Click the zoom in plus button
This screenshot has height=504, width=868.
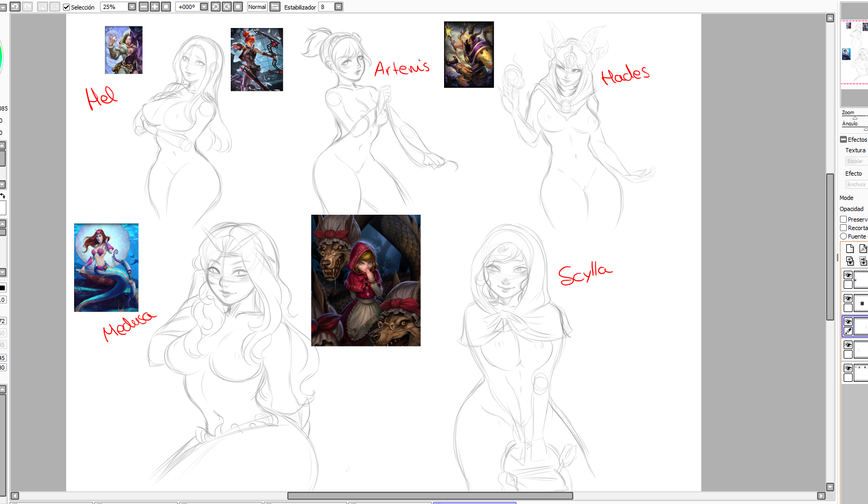(x=155, y=7)
